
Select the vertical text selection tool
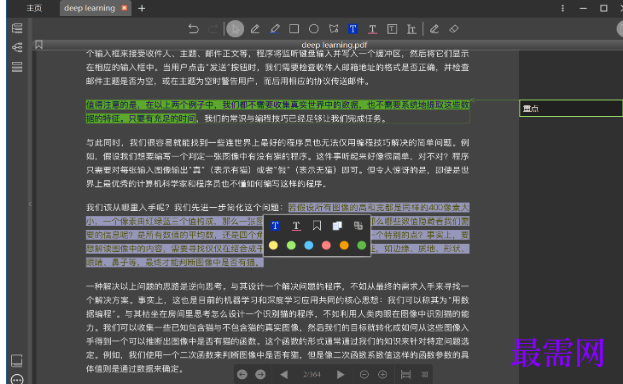(411, 29)
